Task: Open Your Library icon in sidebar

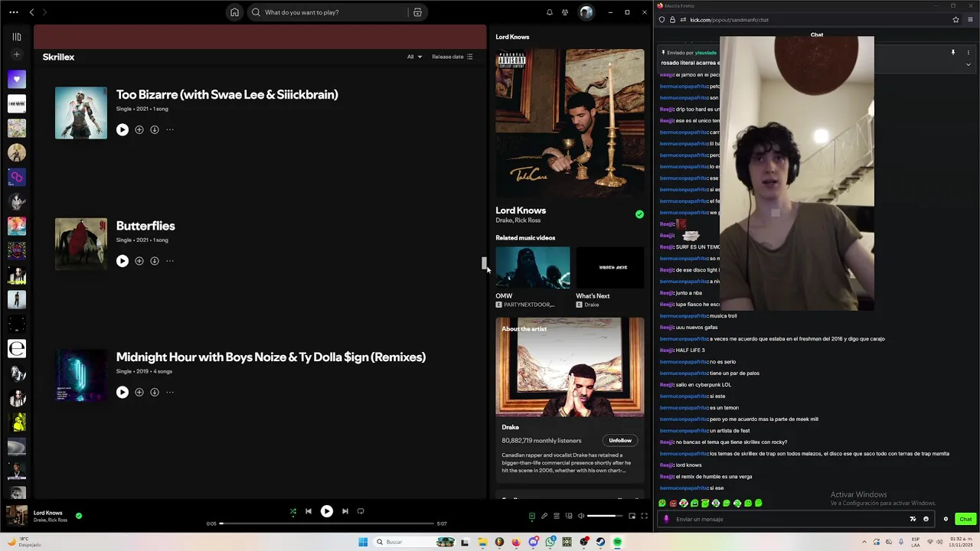Action: click(x=17, y=37)
